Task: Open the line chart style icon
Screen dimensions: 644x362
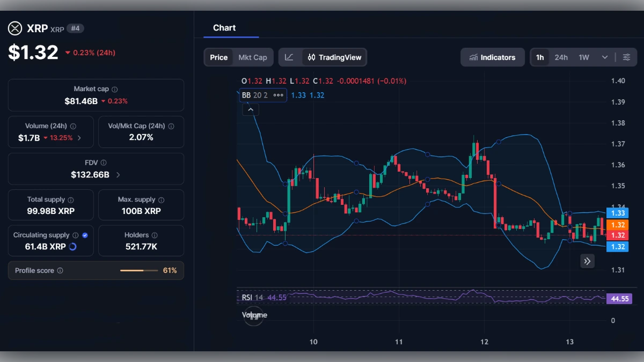Action: pyautogui.click(x=290, y=57)
